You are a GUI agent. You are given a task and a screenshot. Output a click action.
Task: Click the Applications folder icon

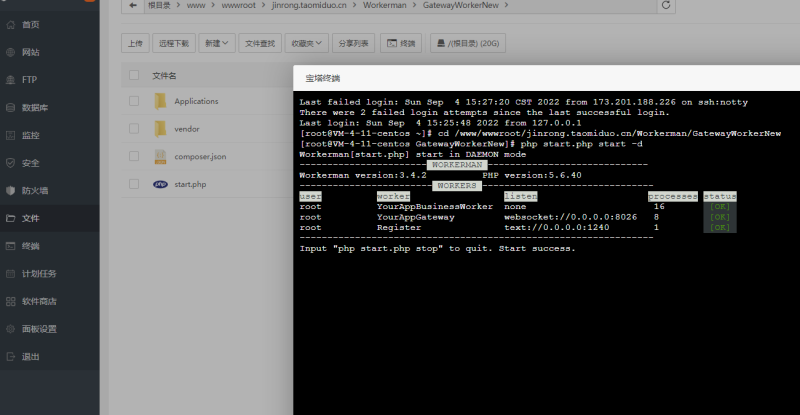tap(160, 101)
